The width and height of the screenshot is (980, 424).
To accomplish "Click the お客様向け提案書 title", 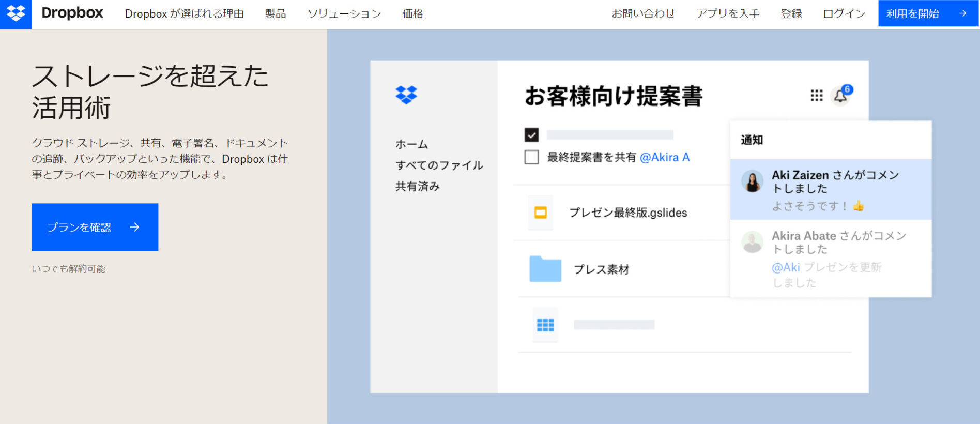I will pos(614,96).
